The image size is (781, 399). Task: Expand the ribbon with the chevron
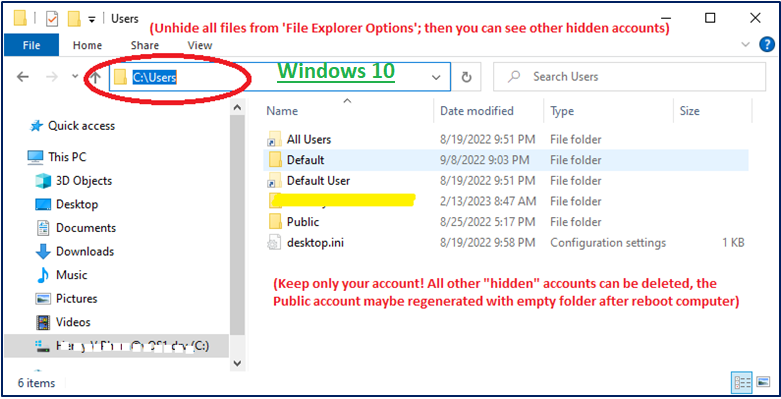coord(745,45)
